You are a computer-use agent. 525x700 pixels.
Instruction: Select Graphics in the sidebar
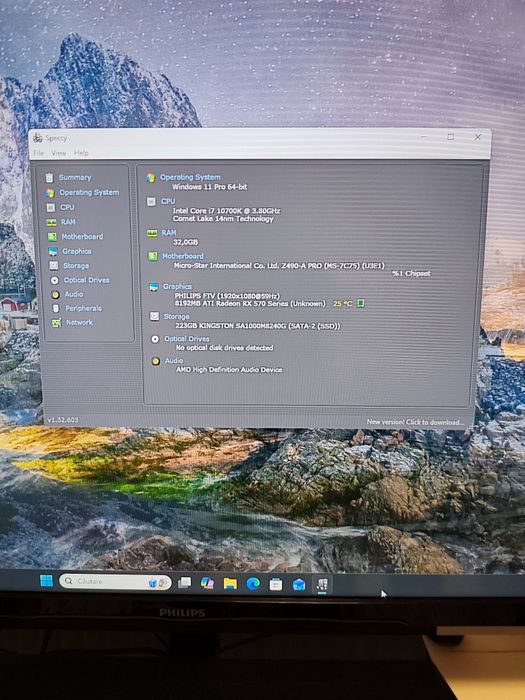[77, 251]
